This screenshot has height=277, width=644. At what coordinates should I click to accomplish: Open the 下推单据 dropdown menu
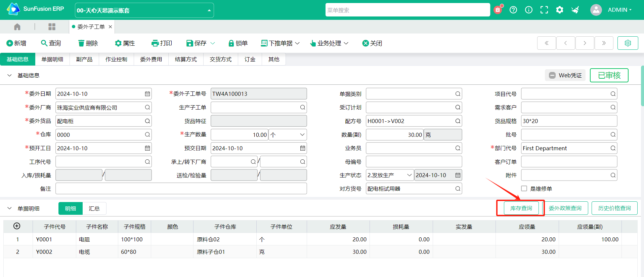(280, 43)
